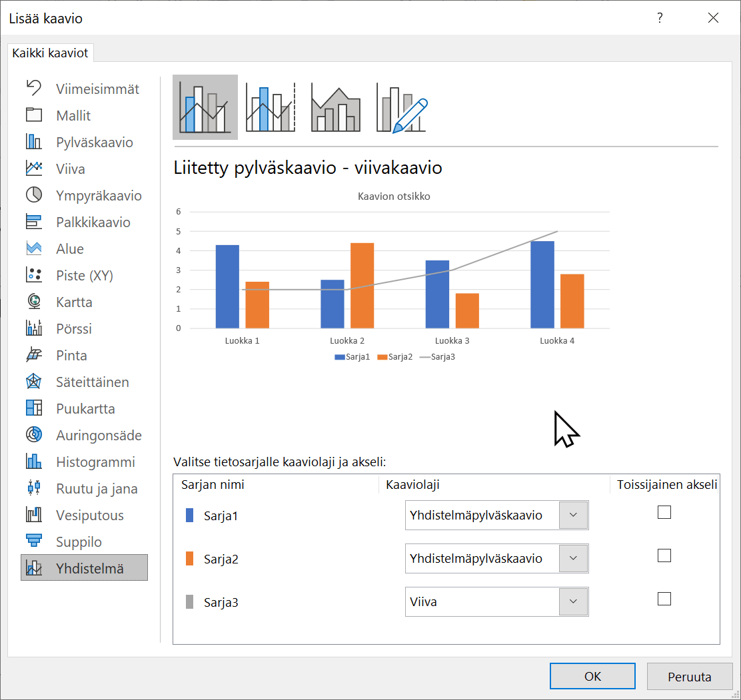Close the Lisää kaavio dialog
The width and height of the screenshot is (741, 700).
(713, 18)
